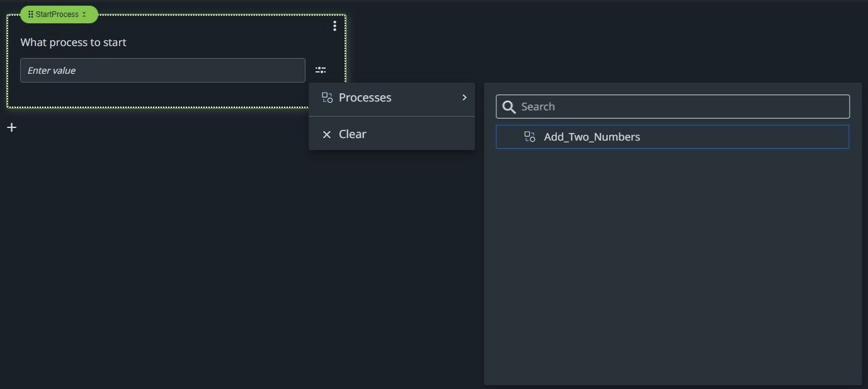The height and width of the screenshot is (389, 868).
Task: Expand the Processes submenu chevron
Action: pyautogui.click(x=464, y=98)
